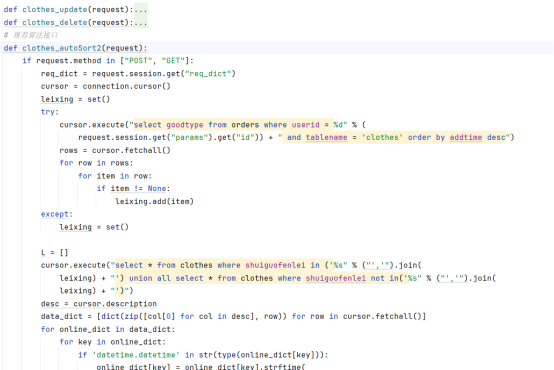The width and height of the screenshot is (554, 370).
Task: Click data_dict list comprehension line
Action: (233, 316)
